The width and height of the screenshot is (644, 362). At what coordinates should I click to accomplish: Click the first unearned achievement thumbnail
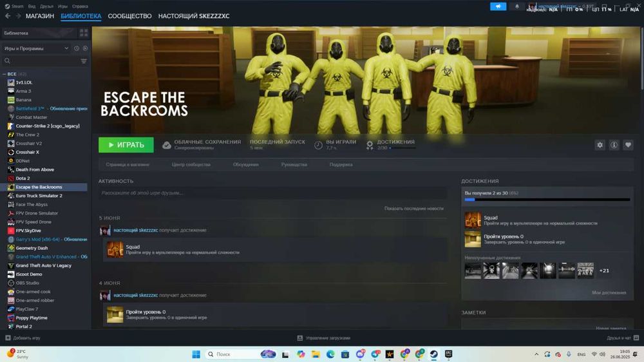pos(473,271)
